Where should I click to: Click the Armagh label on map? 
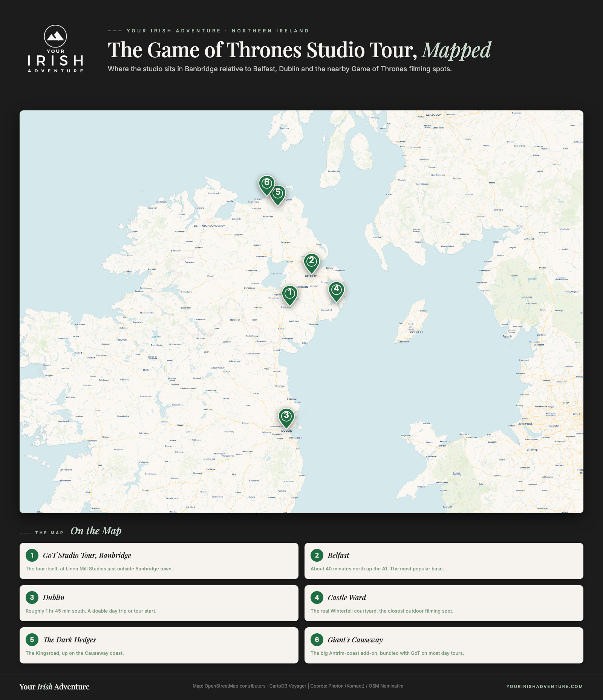point(258,307)
